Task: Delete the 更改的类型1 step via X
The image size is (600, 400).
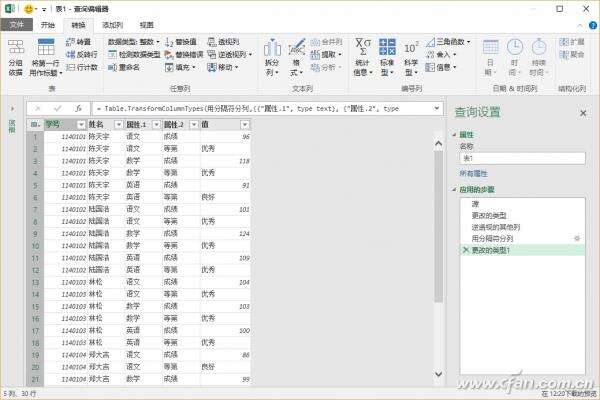Action: [466, 250]
